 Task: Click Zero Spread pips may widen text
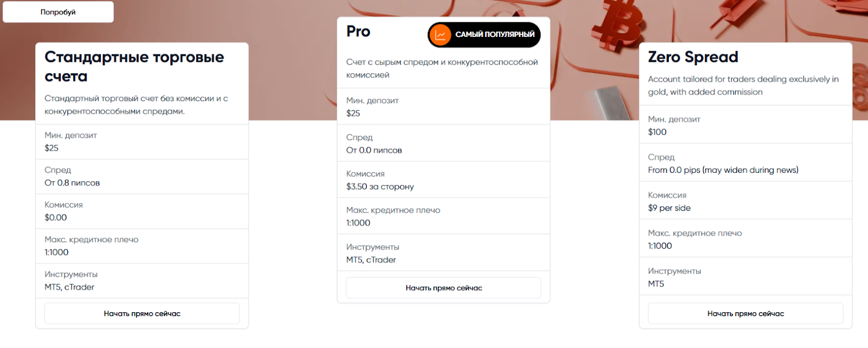[723, 170]
